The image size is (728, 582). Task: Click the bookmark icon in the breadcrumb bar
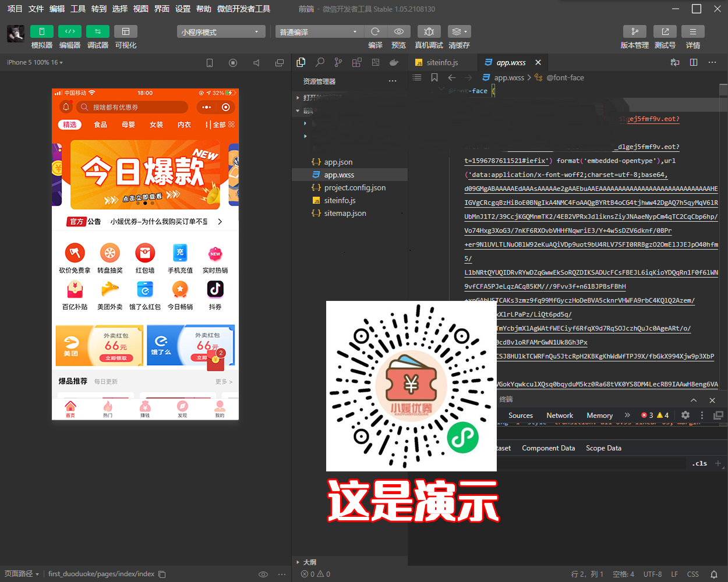(434, 77)
